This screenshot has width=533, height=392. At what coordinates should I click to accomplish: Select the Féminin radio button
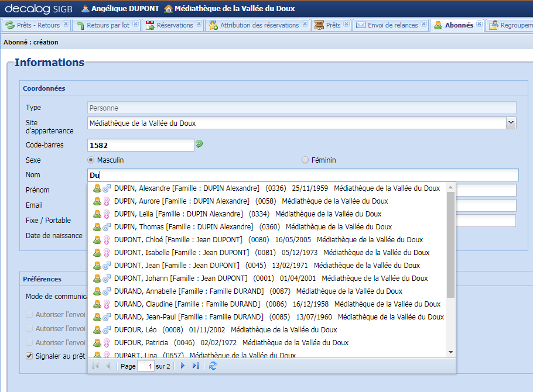point(305,160)
